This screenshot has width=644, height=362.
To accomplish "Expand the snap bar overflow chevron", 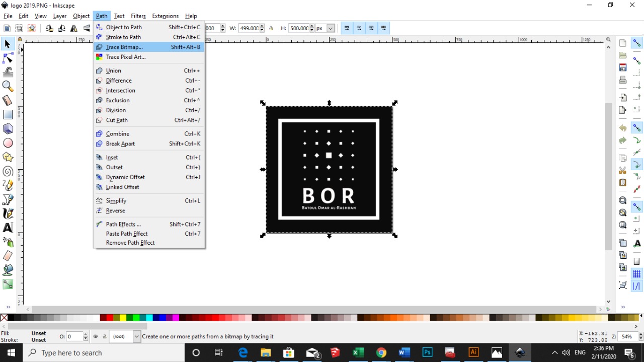I will [623, 307].
